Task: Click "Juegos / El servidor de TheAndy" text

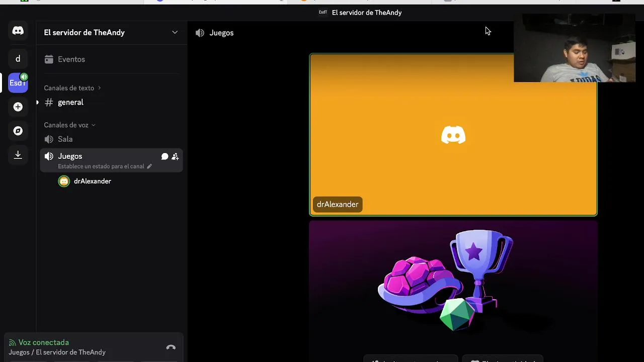Action: click(x=57, y=352)
